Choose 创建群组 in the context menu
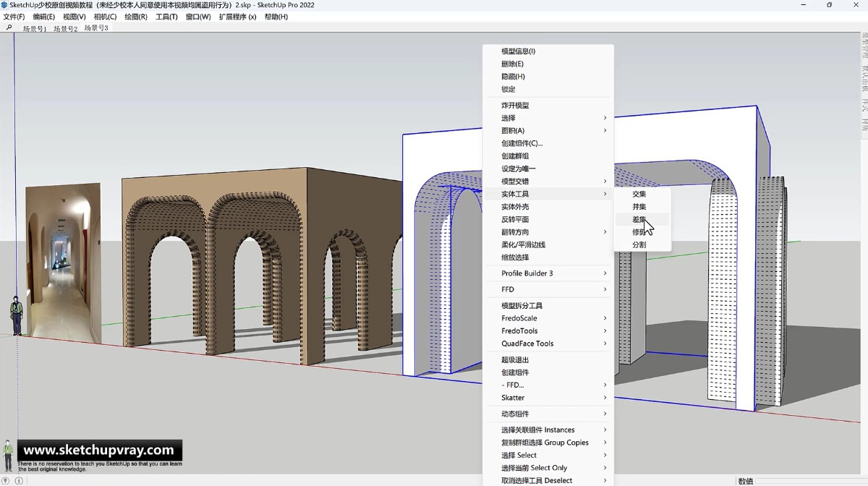 click(x=548, y=156)
